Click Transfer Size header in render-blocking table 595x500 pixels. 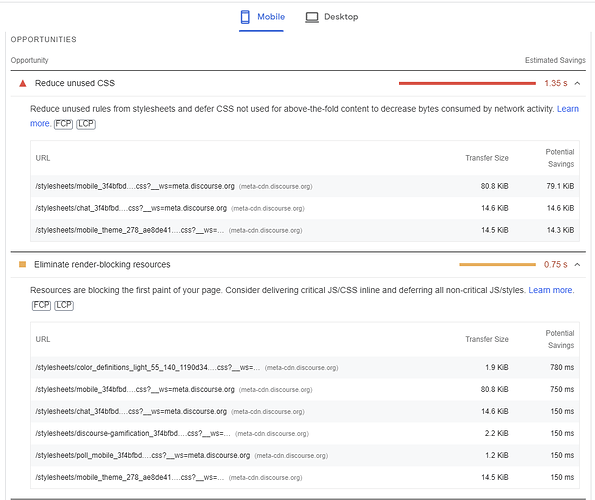[487, 340]
